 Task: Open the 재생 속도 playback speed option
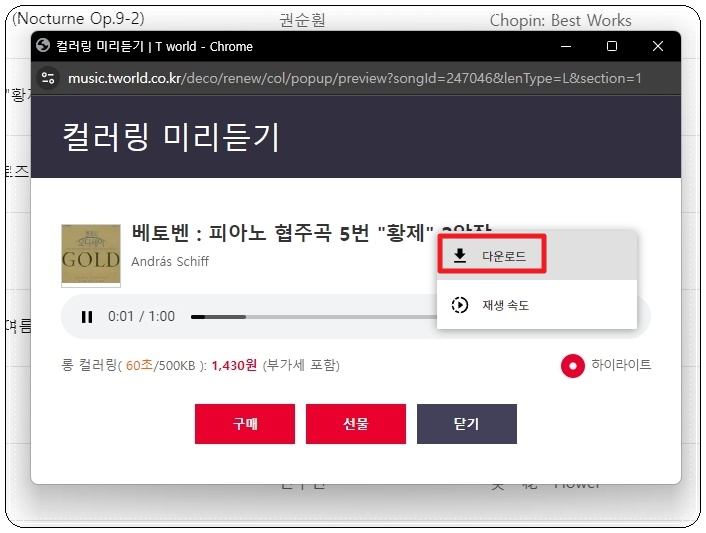[537, 305]
